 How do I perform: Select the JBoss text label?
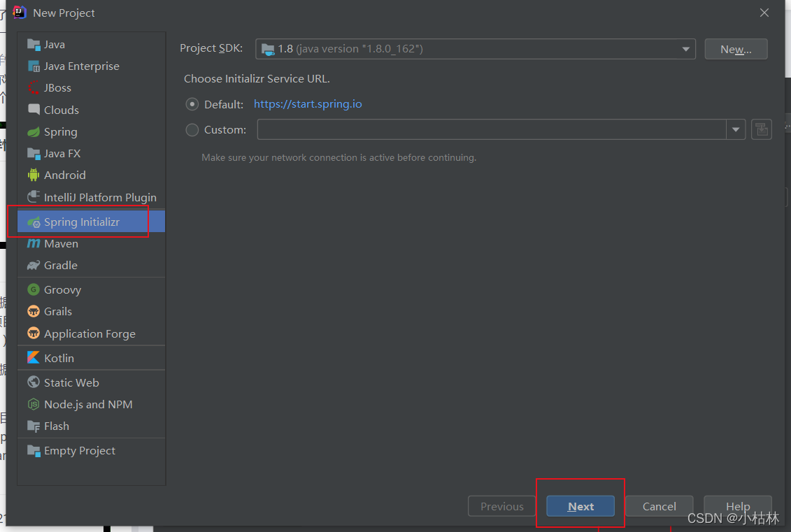point(57,88)
